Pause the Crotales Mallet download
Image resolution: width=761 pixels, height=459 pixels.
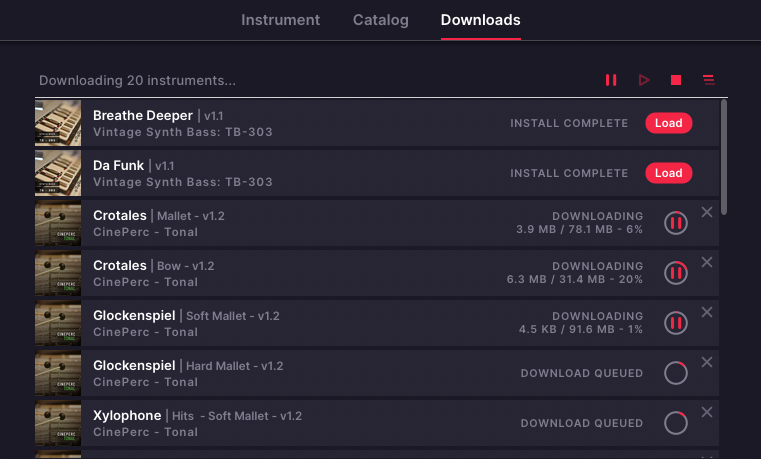[x=676, y=223]
